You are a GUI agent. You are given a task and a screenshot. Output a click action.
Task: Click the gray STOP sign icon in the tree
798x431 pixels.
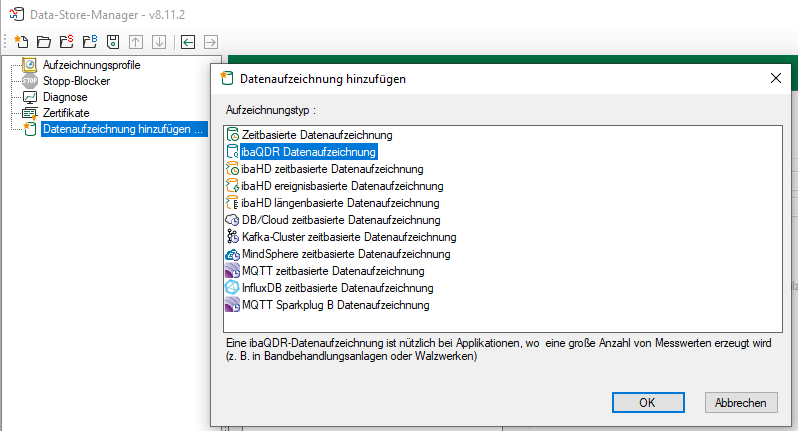(30, 80)
